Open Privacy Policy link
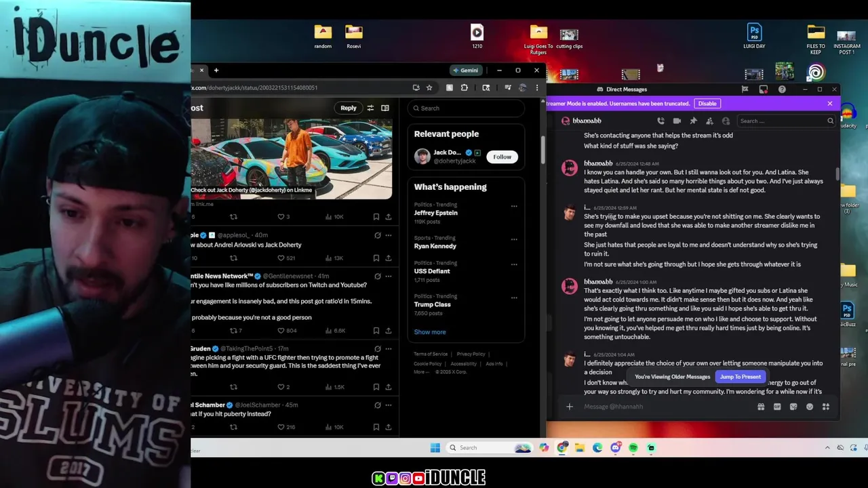868x488 pixels. coord(471,354)
